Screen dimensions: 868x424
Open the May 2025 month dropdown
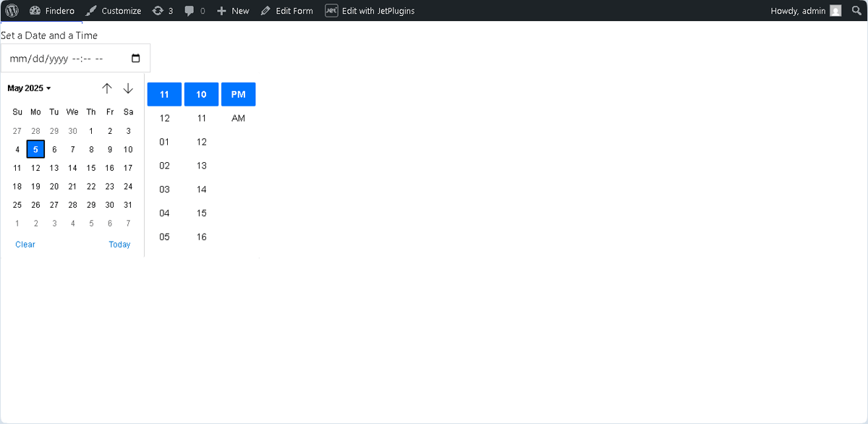27,88
